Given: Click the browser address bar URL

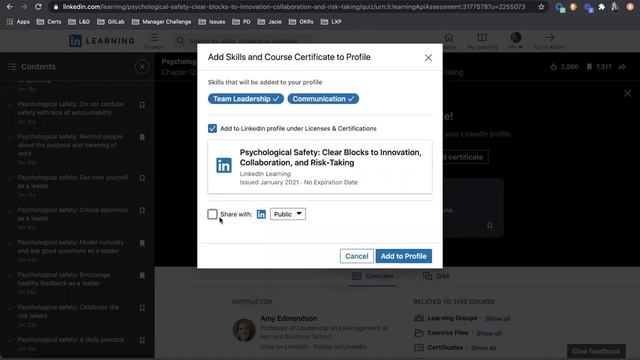Looking at the screenshot, I should (x=294, y=7).
